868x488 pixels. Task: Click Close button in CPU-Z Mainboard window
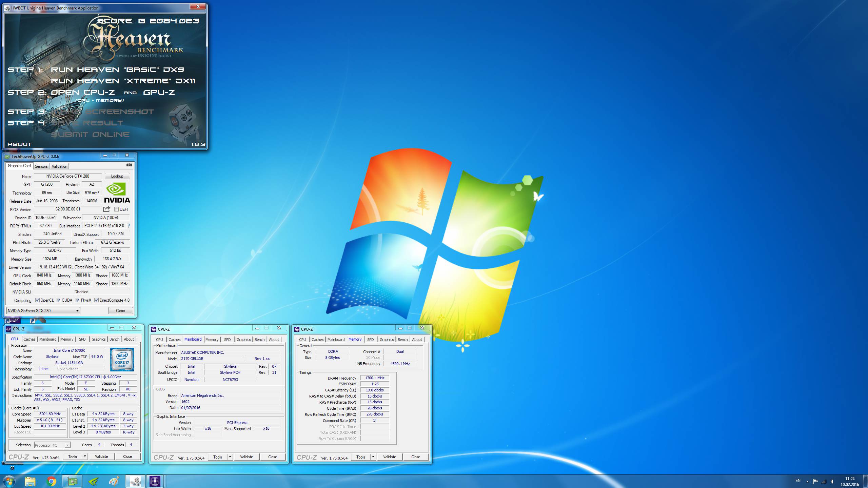[273, 457]
